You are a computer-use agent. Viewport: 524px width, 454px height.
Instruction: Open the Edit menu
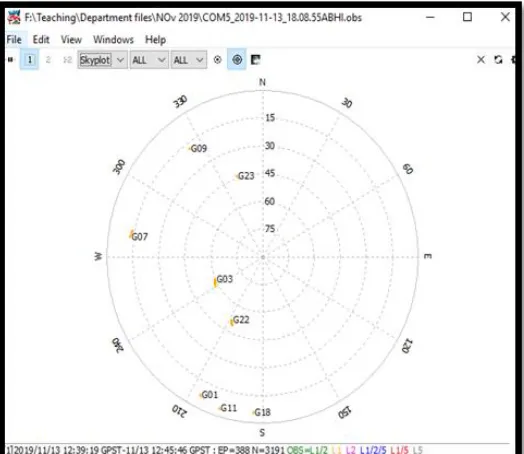pos(41,39)
